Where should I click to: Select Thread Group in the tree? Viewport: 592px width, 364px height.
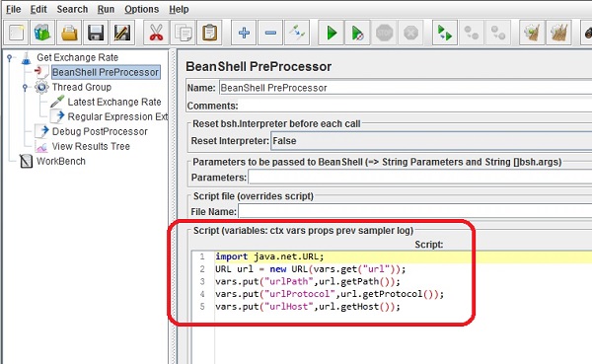point(82,87)
